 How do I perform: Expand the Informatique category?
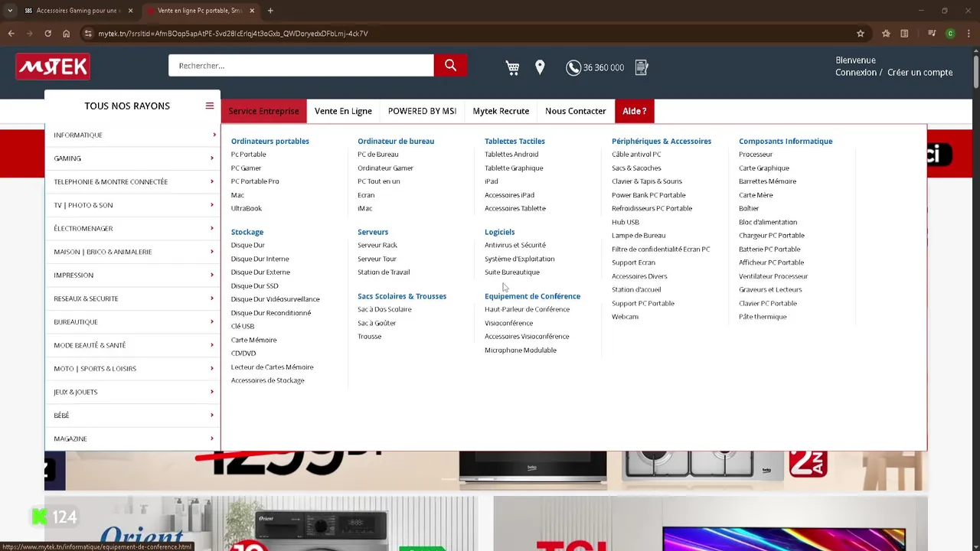pyautogui.click(x=132, y=135)
